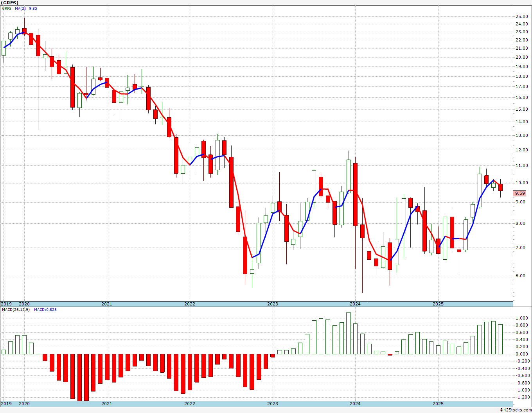Click 2023 on the MACD panel time axis
Image resolution: width=532 pixels, height=413 pixels.
coord(273,404)
